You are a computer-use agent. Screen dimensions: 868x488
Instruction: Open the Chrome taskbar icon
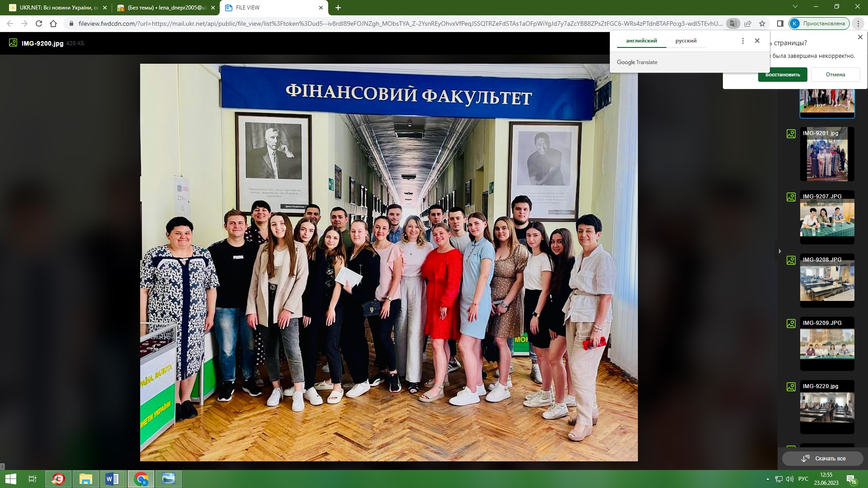pos(142,479)
